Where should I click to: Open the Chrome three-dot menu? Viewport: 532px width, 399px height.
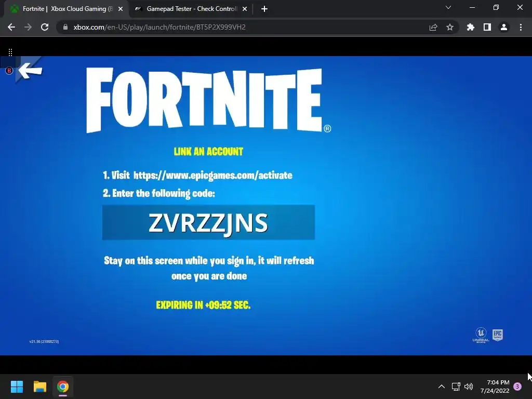(521, 27)
